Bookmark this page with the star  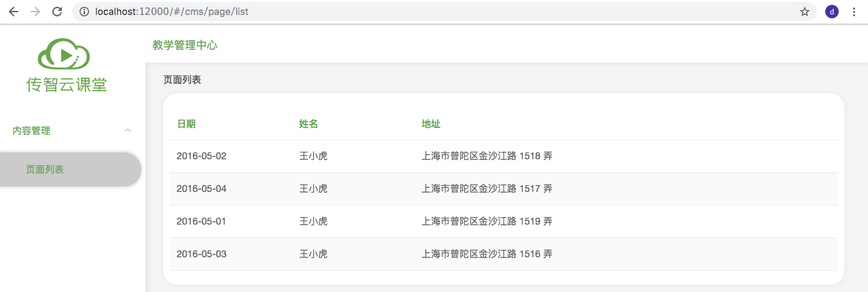805,12
